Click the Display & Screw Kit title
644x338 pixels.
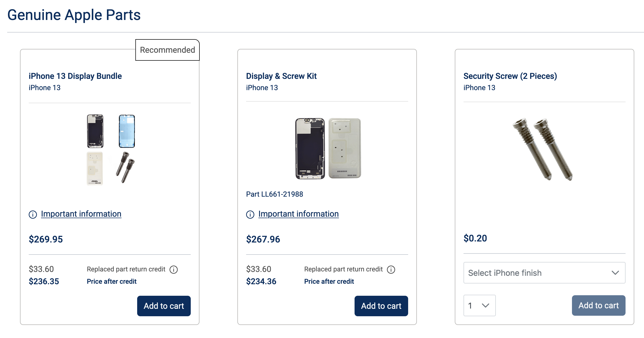pyautogui.click(x=281, y=76)
